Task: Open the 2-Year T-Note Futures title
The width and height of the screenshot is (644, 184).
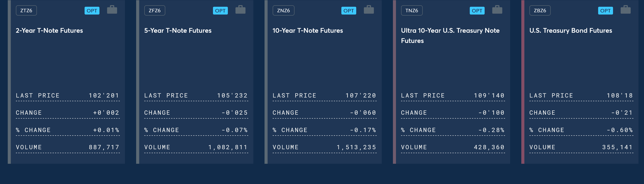Action: (49, 31)
